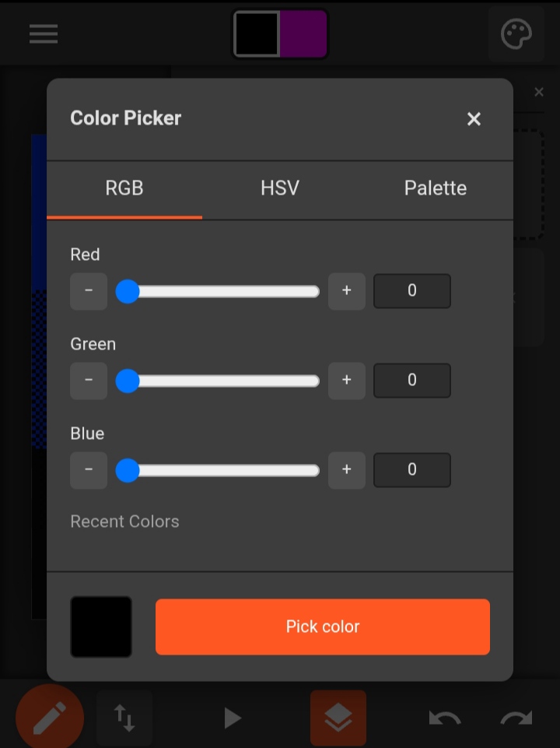The image size is (560, 748).
Task: Switch to the HSV tab
Action: [x=280, y=188]
